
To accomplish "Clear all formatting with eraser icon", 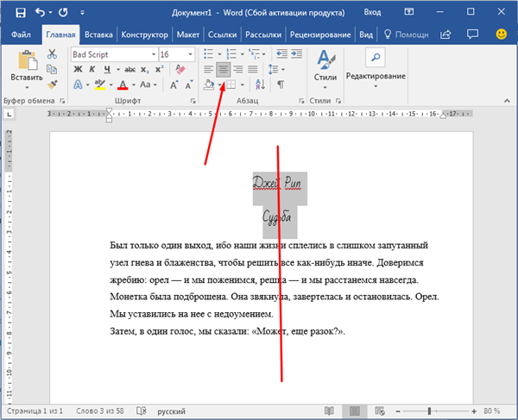I will [180, 69].
